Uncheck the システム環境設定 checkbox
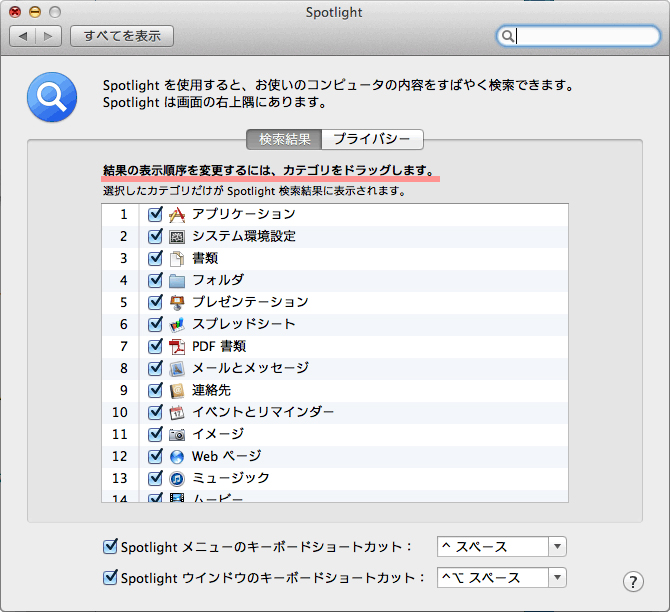Viewport: 670px width, 612px height. coord(155,235)
